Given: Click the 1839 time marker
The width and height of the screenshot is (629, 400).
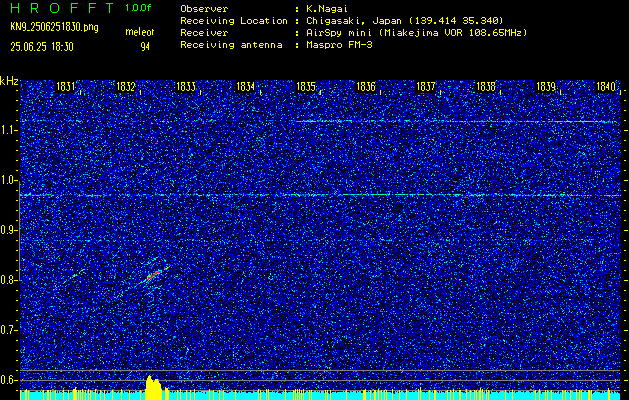Looking at the screenshot, I should pos(546,86).
